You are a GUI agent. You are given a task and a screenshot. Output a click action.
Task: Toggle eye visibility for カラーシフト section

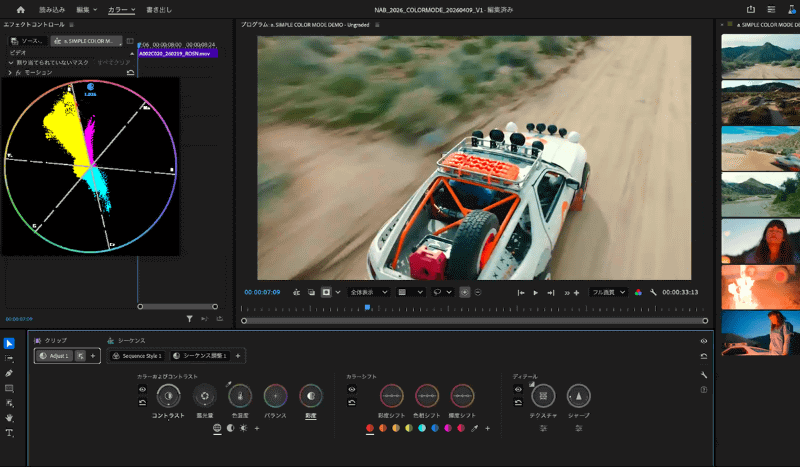point(352,388)
